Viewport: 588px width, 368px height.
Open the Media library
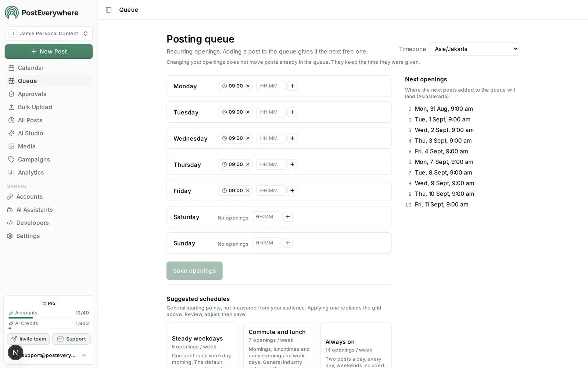coord(49,146)
